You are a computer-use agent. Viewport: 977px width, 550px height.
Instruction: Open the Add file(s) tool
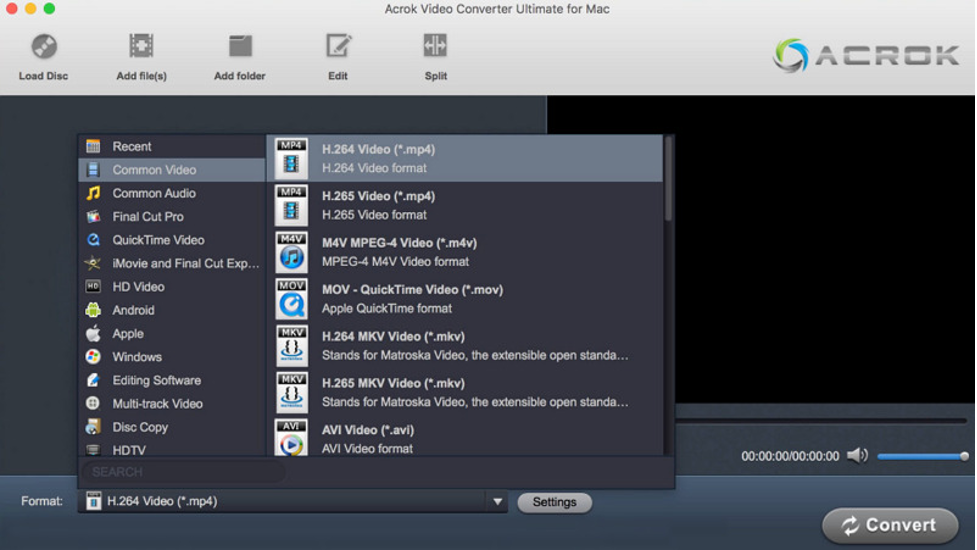(141, 47)
